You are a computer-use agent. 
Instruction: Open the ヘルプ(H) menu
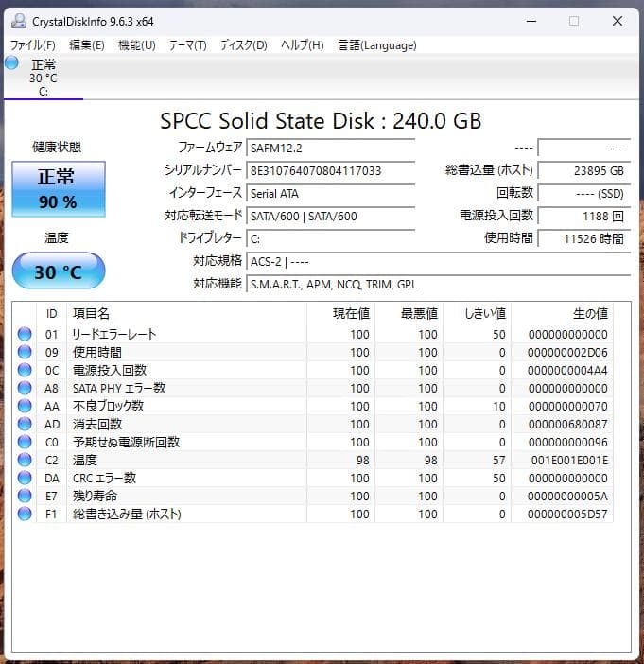point(303,44)
